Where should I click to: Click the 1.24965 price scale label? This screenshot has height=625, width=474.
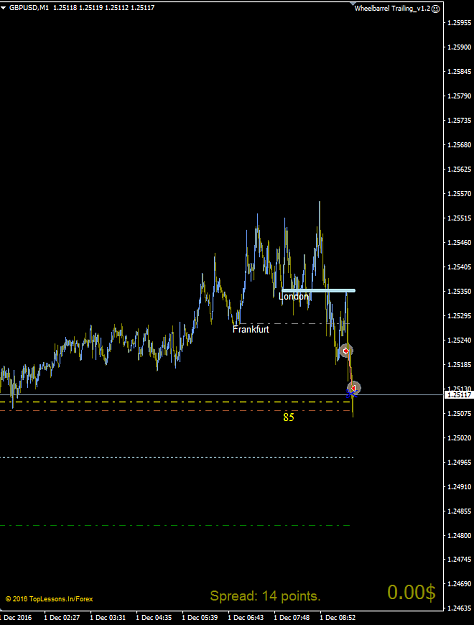click(x=459, y=462)
